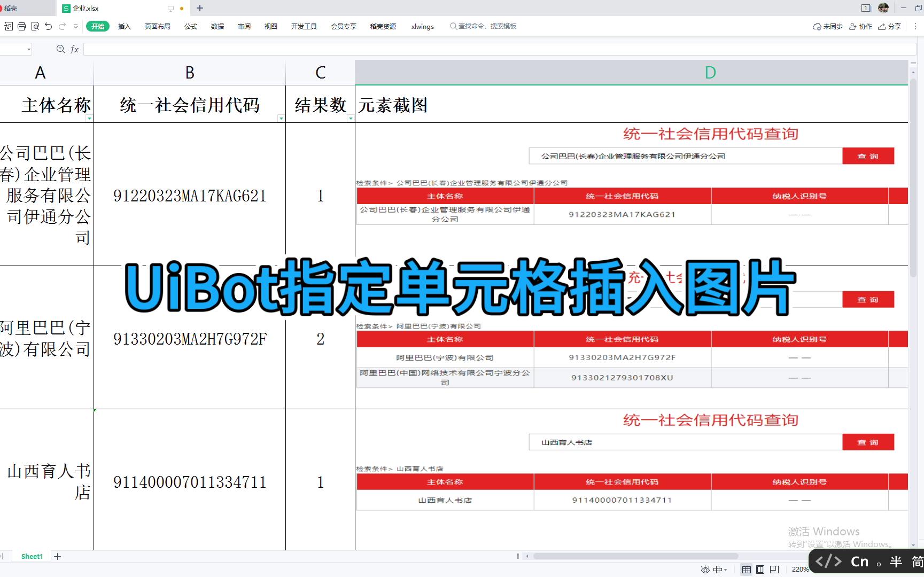Select column B header

point(190,73)
